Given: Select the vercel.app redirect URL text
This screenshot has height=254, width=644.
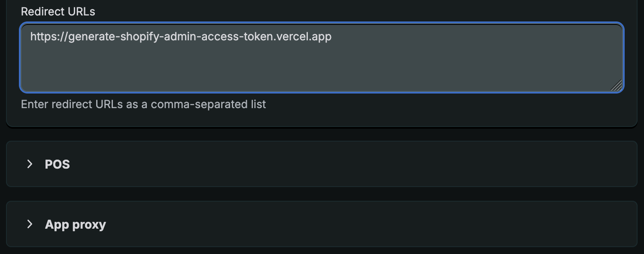Looking at the screenshot, I should 180,36.
